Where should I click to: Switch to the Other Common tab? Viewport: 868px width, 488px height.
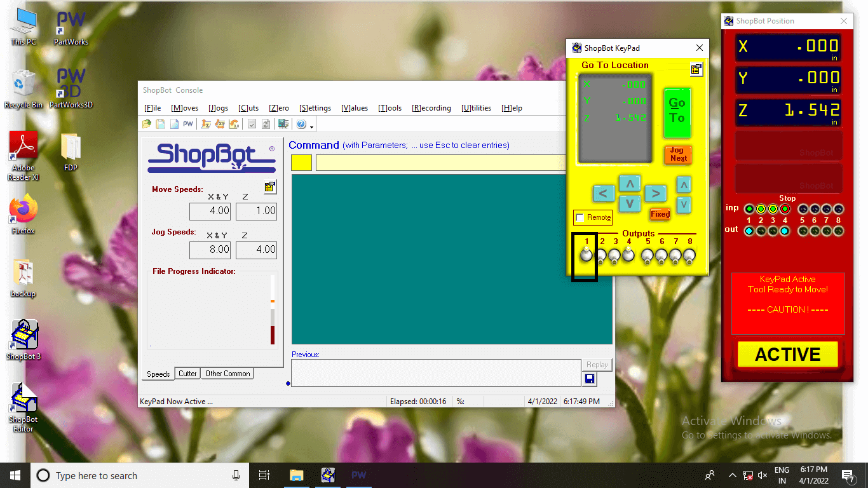click(227, 374)
